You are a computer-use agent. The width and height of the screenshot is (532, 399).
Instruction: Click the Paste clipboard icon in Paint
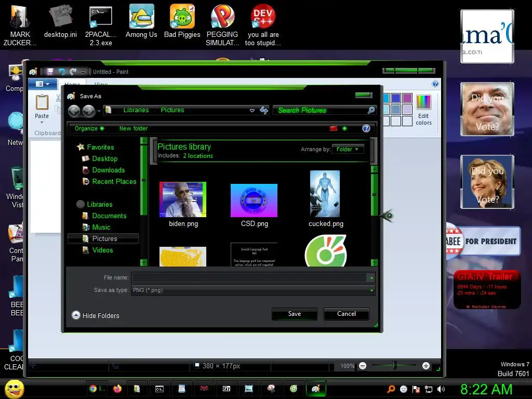tap(42, 102)
